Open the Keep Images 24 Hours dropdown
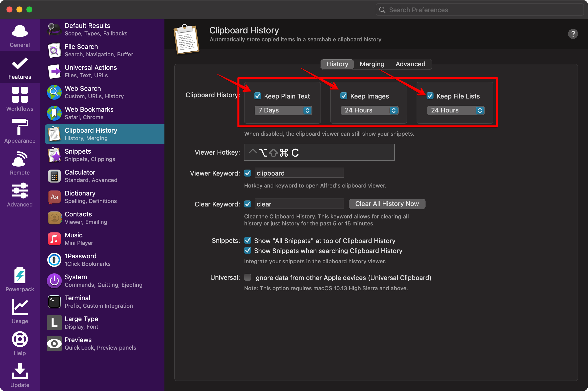Image resolution: width=588 pixels, height=391 pixels. point(369,110)
